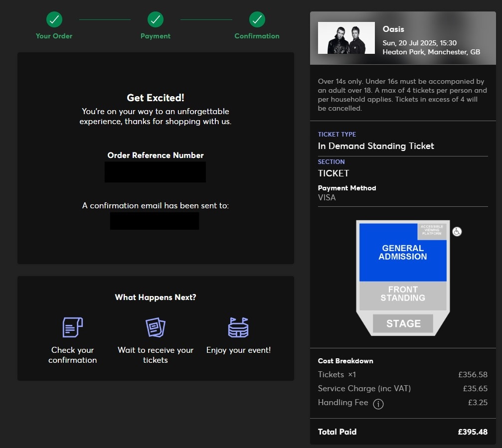
Task: Click the Your Order step checkmark icon
Action: pyautogui.click(x=54, y=19)
